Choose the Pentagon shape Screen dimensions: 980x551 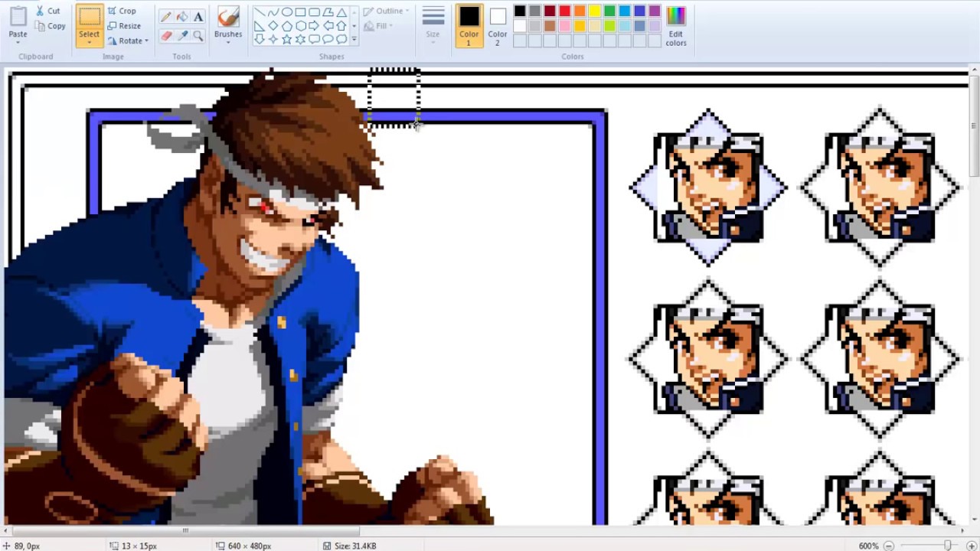[x=287, y=26]
